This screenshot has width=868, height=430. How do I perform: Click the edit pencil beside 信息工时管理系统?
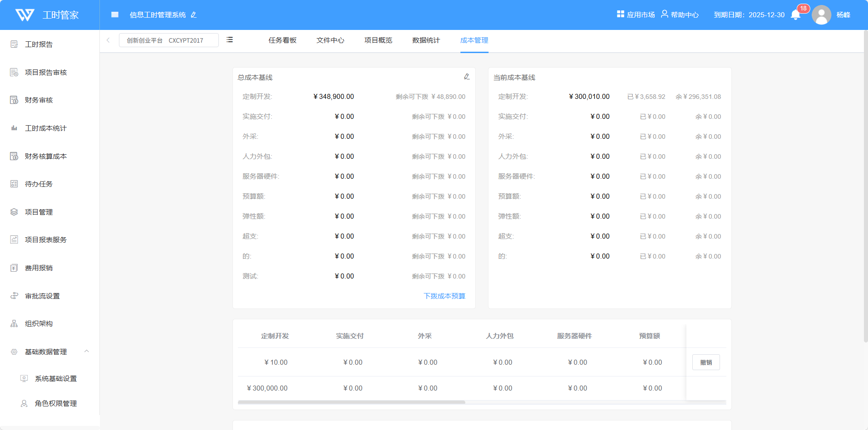[194, 15]
